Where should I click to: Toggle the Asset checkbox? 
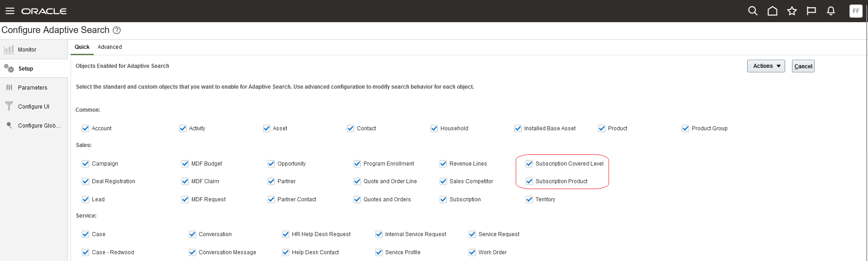267,128
